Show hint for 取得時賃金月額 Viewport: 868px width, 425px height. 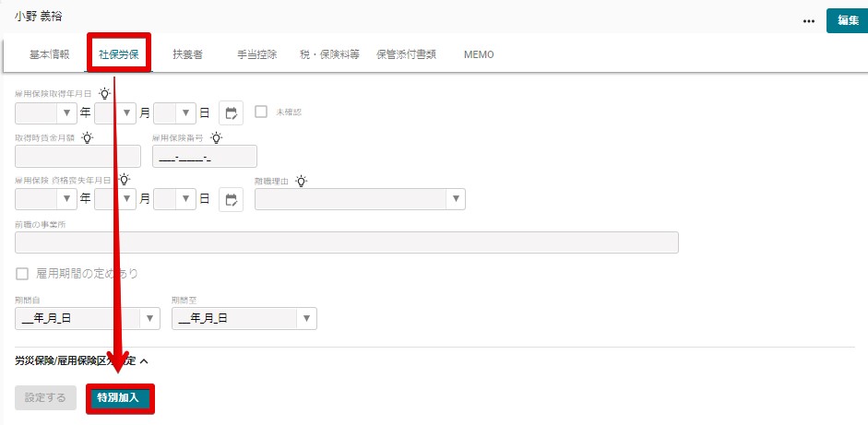coord(88,137)
